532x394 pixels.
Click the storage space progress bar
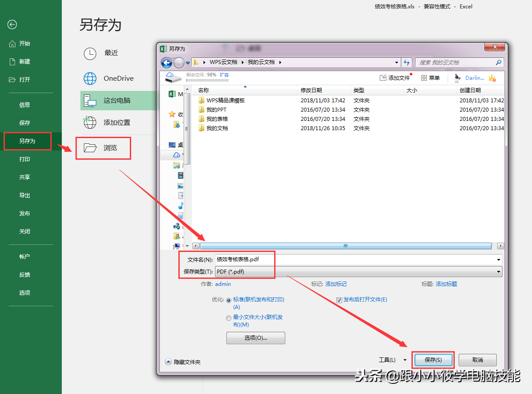tap(208, 80)
